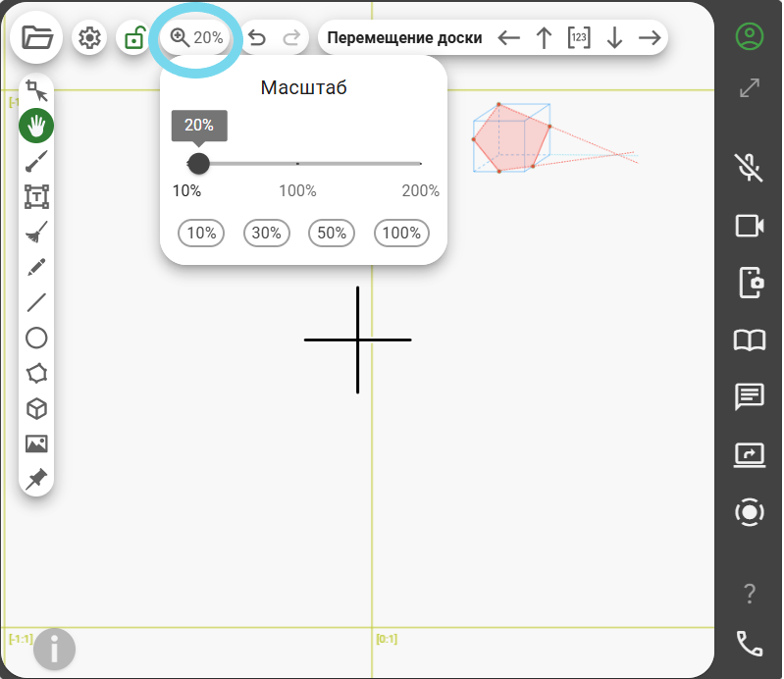
Task: Open the book library panel
Action: click(750, 340)
